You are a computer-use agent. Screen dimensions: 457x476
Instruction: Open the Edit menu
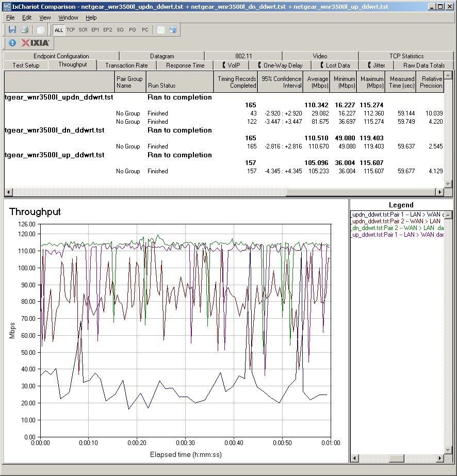pyautogui.click(x=27, y=18)
